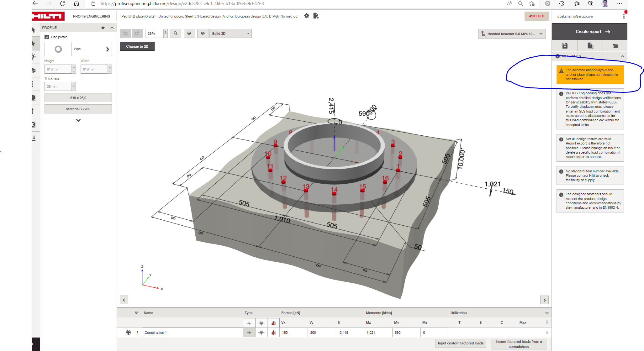Click the Create report button
The image size is (644, 351).
coord(589,31)
